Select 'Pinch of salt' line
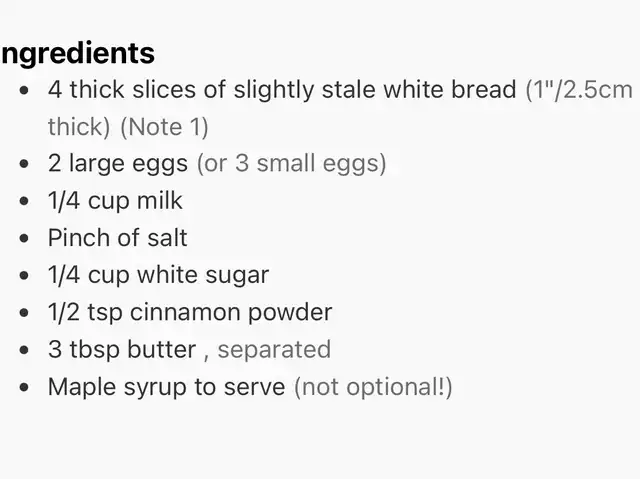The image size is (640, 479). [x=118, y=238]
